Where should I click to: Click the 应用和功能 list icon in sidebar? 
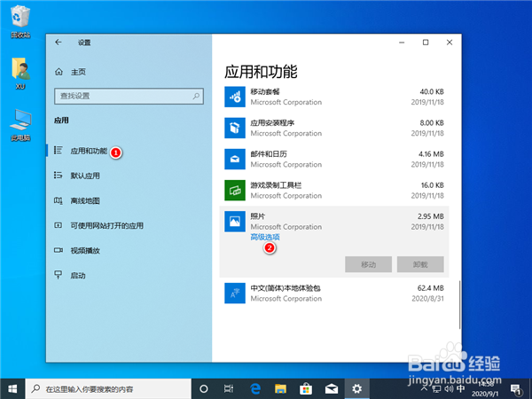(58, 151)
